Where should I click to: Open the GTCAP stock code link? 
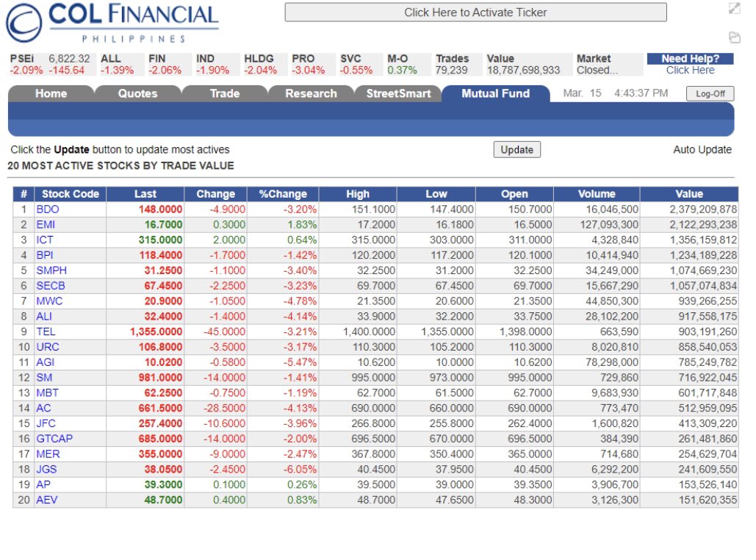(x=54, y=439)
